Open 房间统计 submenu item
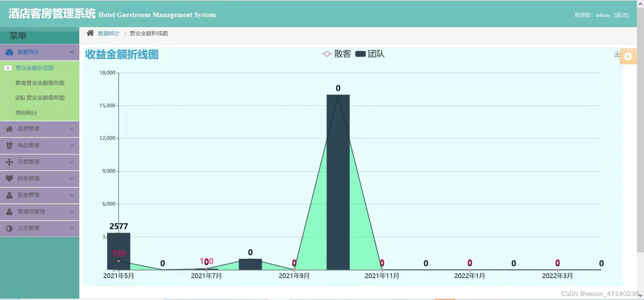Viewport: 644px width, 300px height. click(26, 113)
